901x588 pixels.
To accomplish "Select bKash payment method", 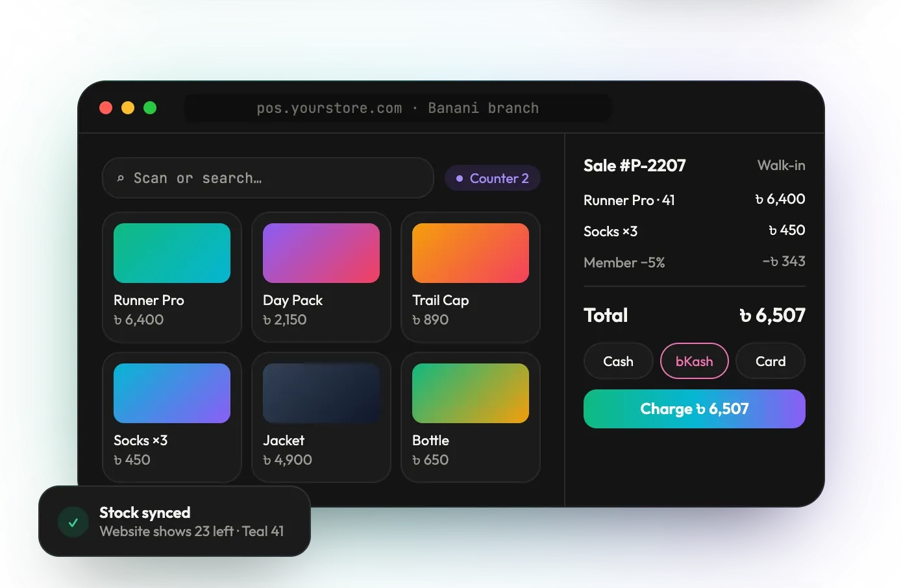I will [694, 361].
